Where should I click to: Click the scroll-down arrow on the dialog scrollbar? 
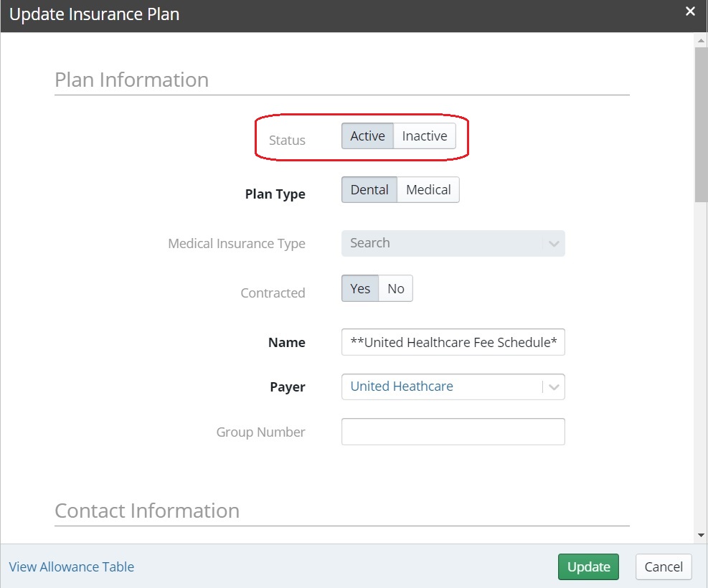pyautogui.click(x=700, y=534)
